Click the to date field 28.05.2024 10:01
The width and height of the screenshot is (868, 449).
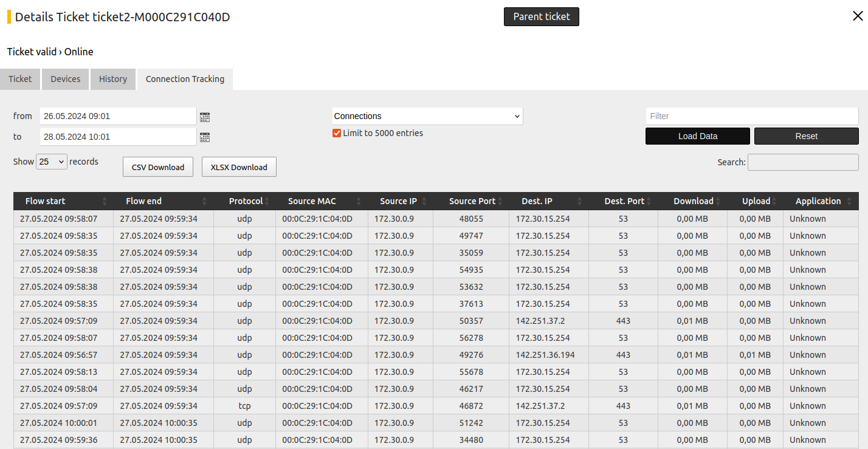(x=119, y=137)
